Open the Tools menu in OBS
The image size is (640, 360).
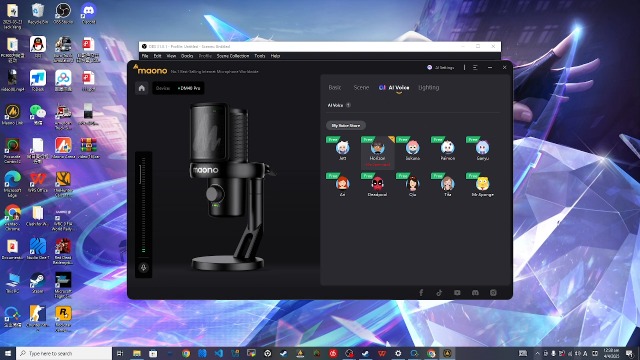pyautogui.click(x=260, y=56)
